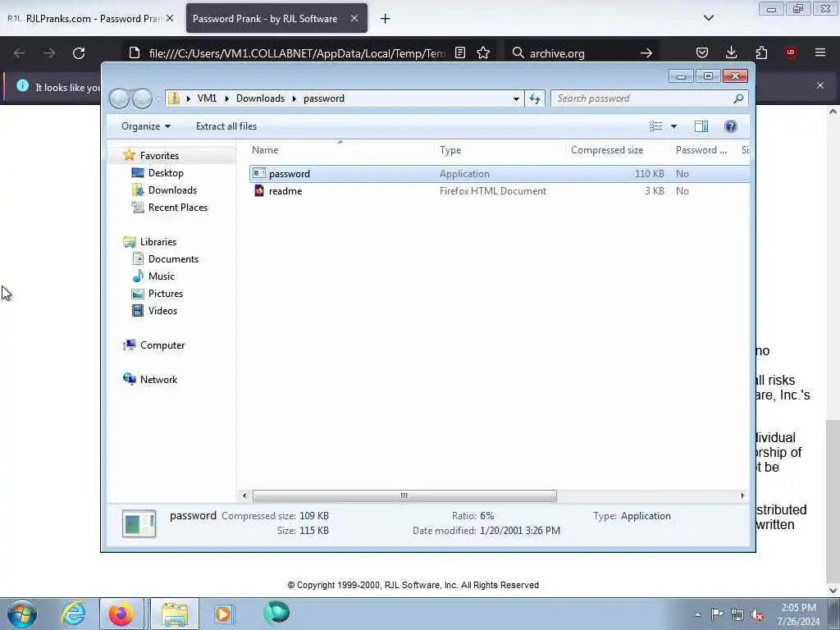The width and height of the screenshot is (840, 630).
Task: Open the Windows Start menu
Action: pos(22,614)
